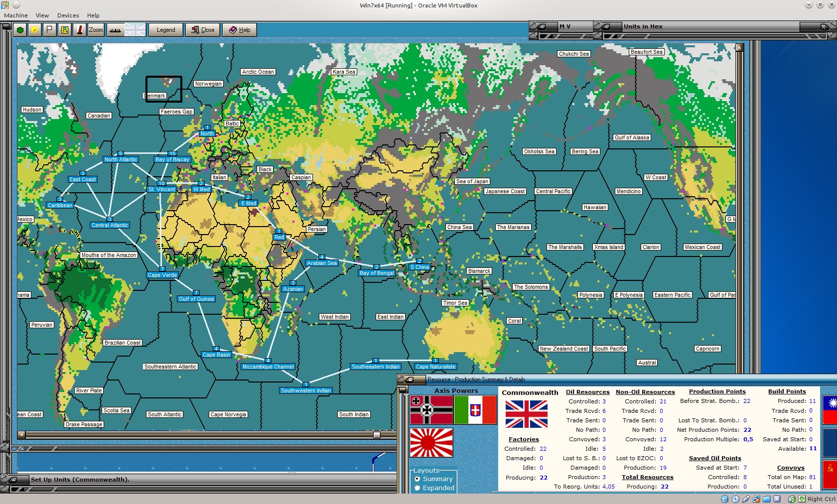Click the East Coast sea label
This screenshot has width=837, height=504.
pyautogui.click(x=83, y=179)
